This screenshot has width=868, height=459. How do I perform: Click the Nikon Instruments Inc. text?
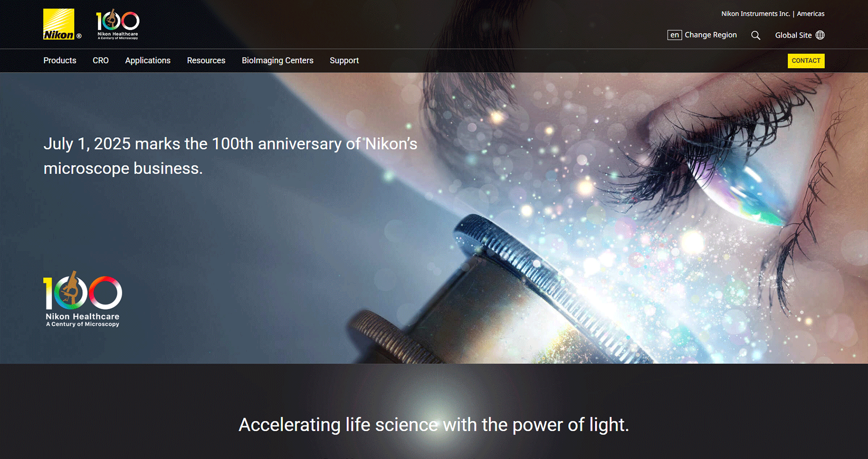(756, 14)
